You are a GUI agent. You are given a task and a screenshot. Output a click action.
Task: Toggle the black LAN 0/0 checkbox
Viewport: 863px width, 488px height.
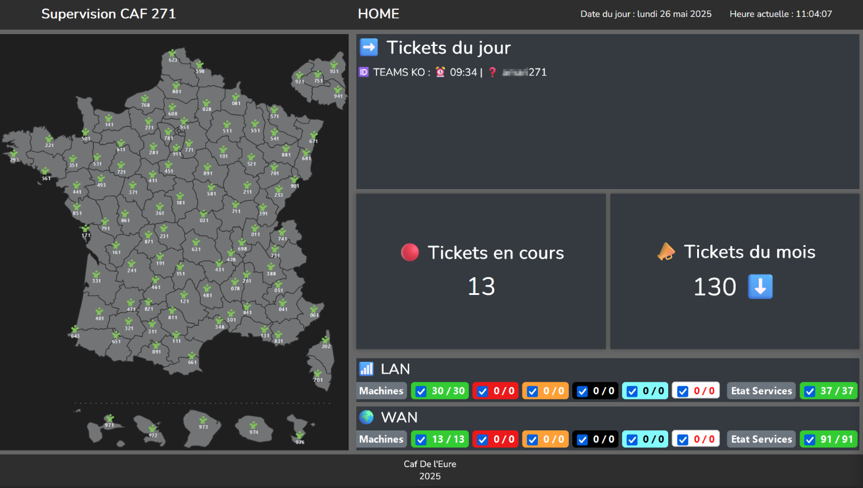coord(582,391)
